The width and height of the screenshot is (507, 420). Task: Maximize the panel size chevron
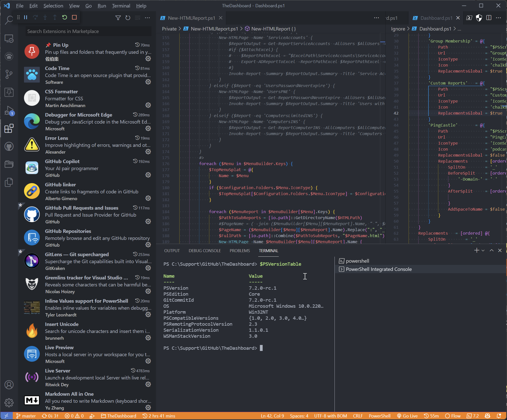[491, 250]
